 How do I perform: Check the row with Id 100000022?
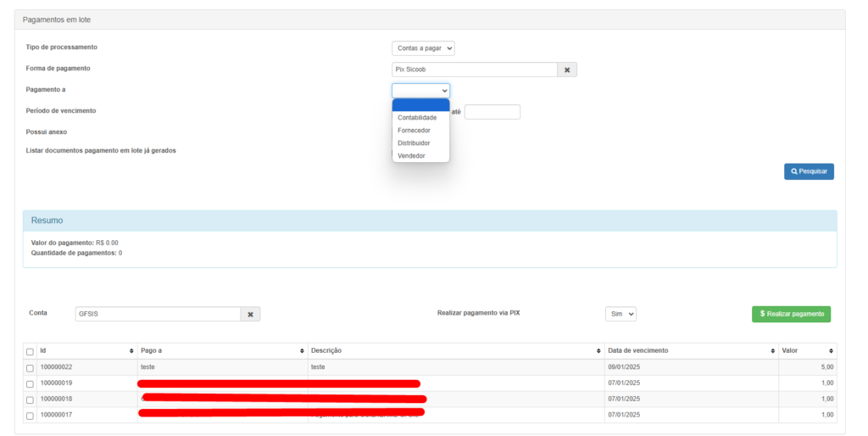[x=30, y=367]
